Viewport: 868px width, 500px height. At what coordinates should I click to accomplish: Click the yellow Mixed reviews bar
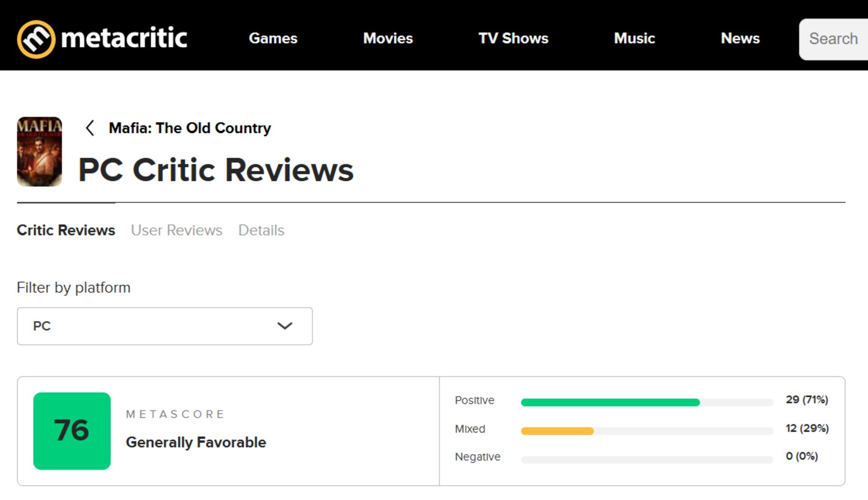(x=557, y=431)
